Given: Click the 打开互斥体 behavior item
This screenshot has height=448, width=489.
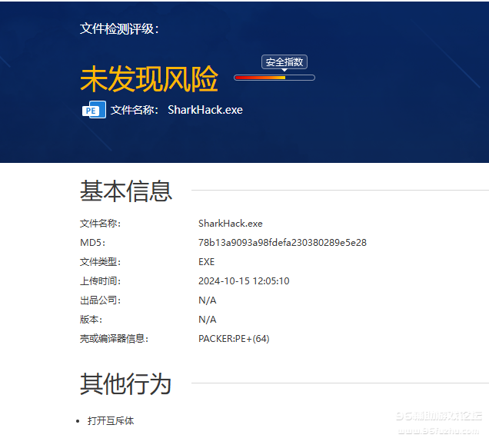Looking at the screenshot, I should click(111, 421).
